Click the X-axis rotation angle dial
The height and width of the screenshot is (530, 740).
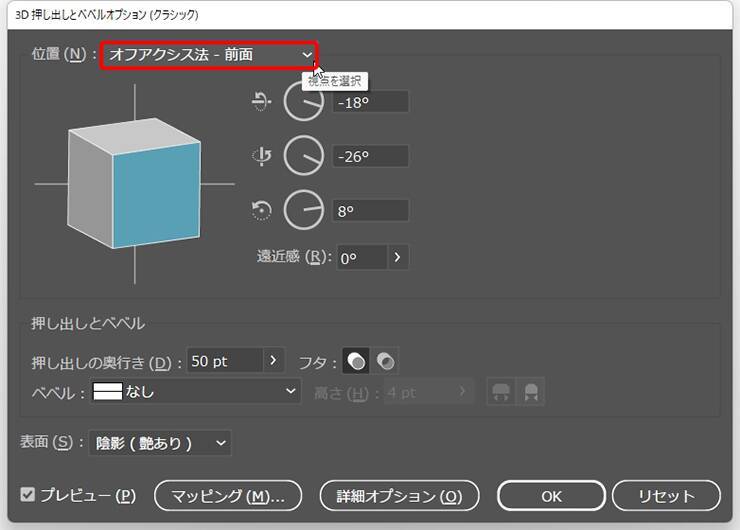pos(304,101)
